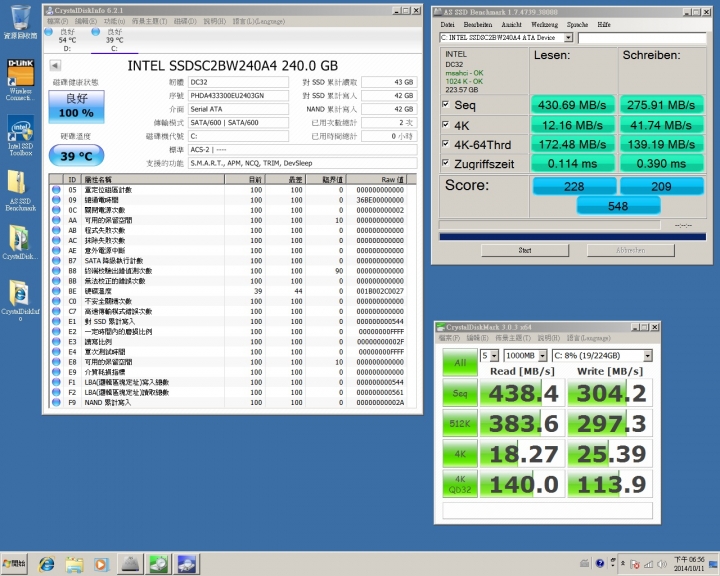Switch to AS SSD Benchmark taskbar icon
Viewport: 720px width, 576px height.
130,564
